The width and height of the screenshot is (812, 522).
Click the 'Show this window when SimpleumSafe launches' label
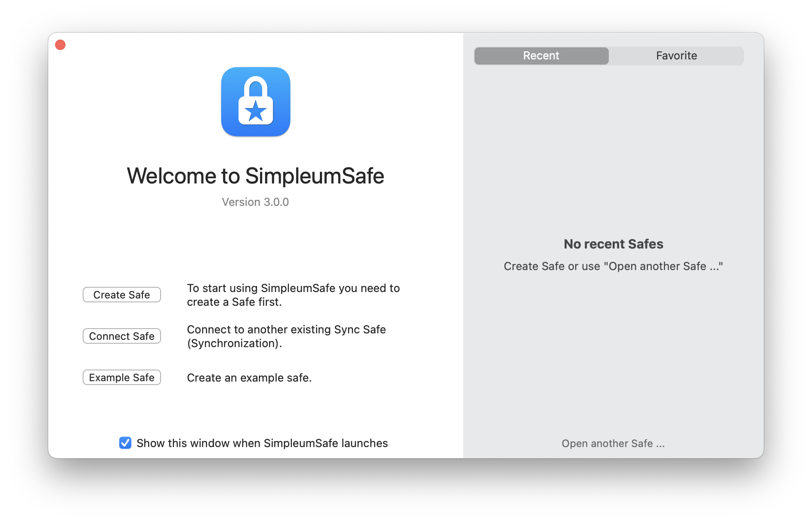(262, 443)
